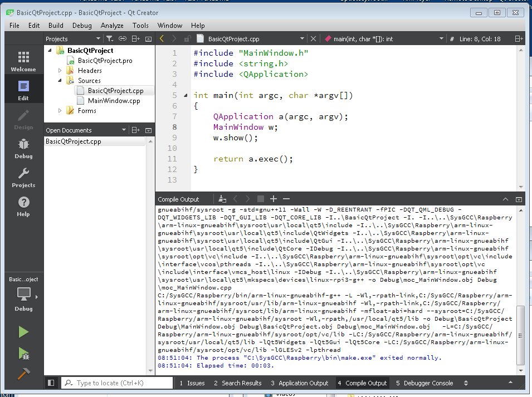Toggle the file lock icon
The height and width of the screenshot is (397, 532).
187,38
